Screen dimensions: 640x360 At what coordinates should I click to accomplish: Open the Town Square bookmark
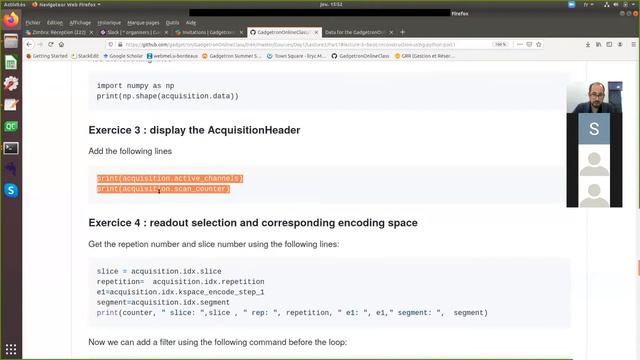(x=297, y=56)
